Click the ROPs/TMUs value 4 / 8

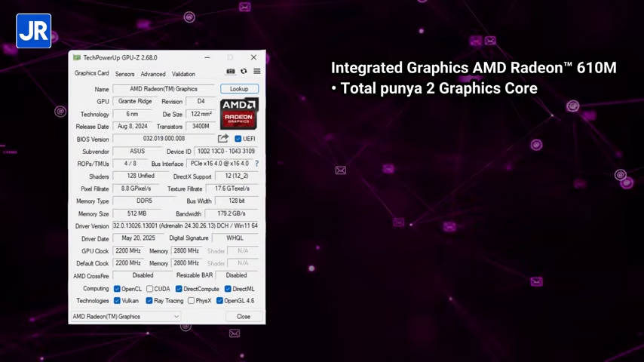(x=130, y=164)
